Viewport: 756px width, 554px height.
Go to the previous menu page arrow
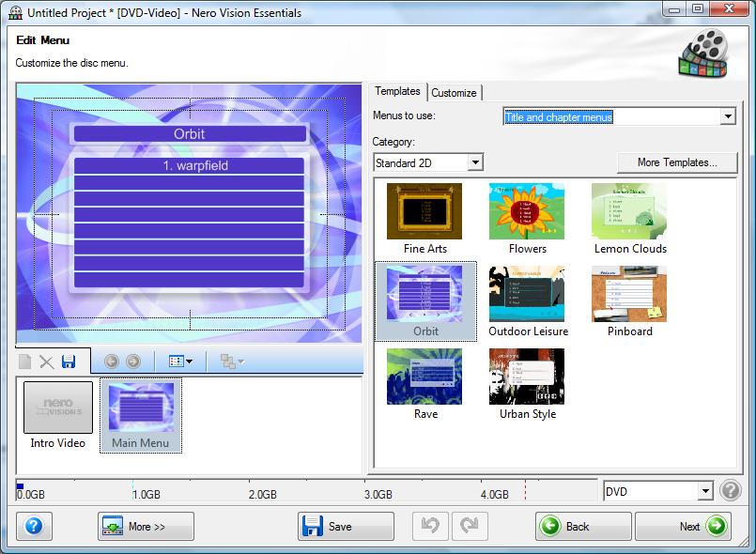point(112,362)
